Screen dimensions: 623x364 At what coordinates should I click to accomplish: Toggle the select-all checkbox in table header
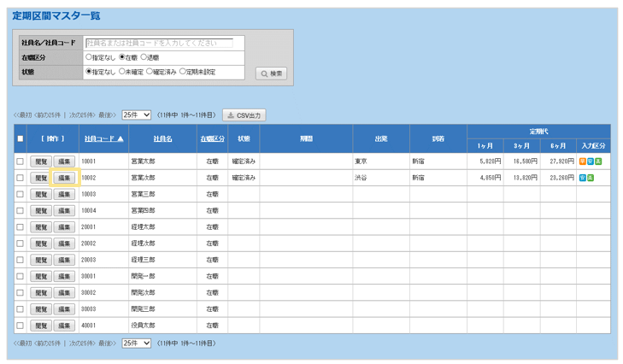tap(21, 138)
